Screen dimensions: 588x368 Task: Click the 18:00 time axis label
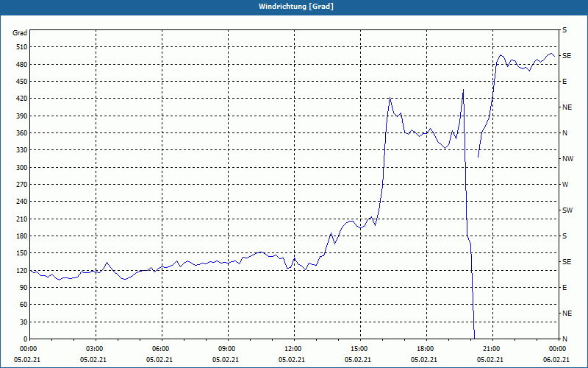point(424,348)
